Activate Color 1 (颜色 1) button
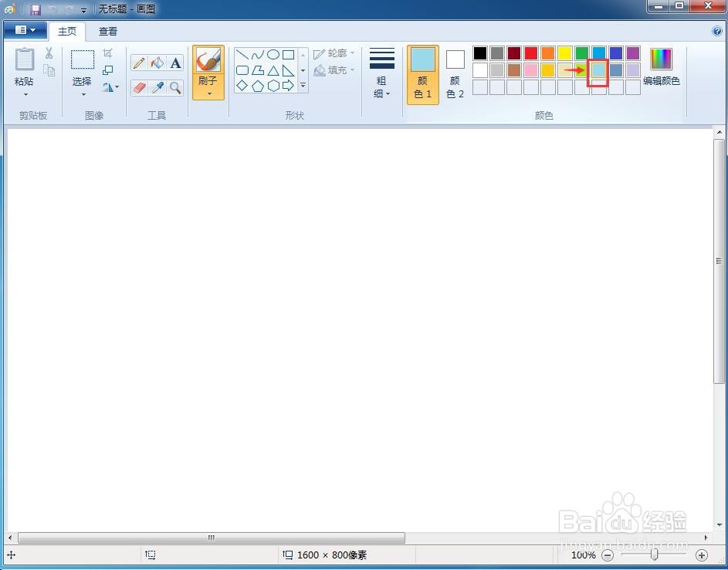 pyautogui.click(x=422, y=74)
